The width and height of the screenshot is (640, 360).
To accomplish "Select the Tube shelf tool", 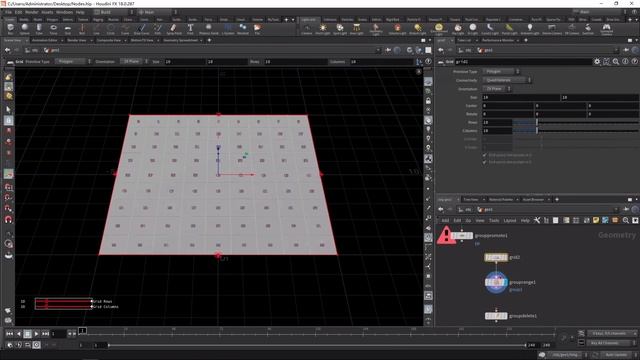I will pos(39,29).
